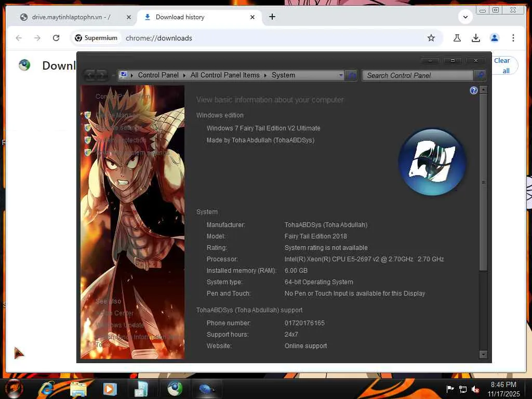
Task: Click the Intel Xeon processor value
Action: click(x=364, y=259)
